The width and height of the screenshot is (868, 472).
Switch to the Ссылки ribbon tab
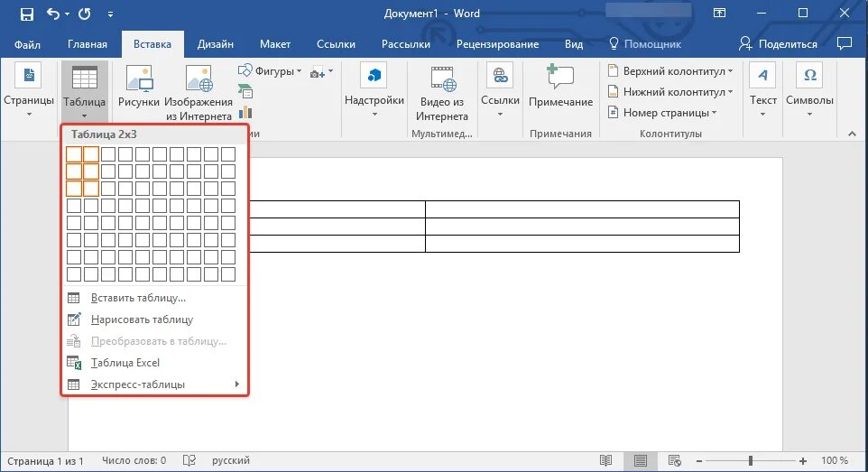point(336,44)
